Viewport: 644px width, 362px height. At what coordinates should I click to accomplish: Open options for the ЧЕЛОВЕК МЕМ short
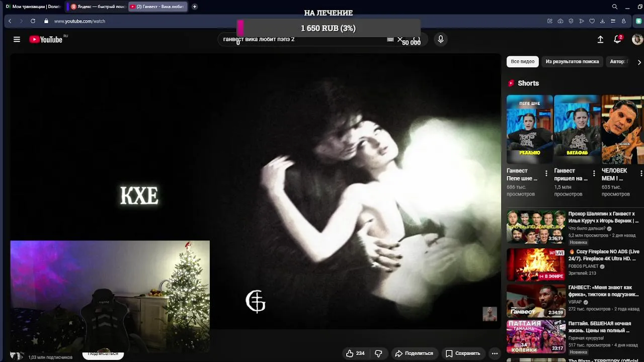[641, 173]
